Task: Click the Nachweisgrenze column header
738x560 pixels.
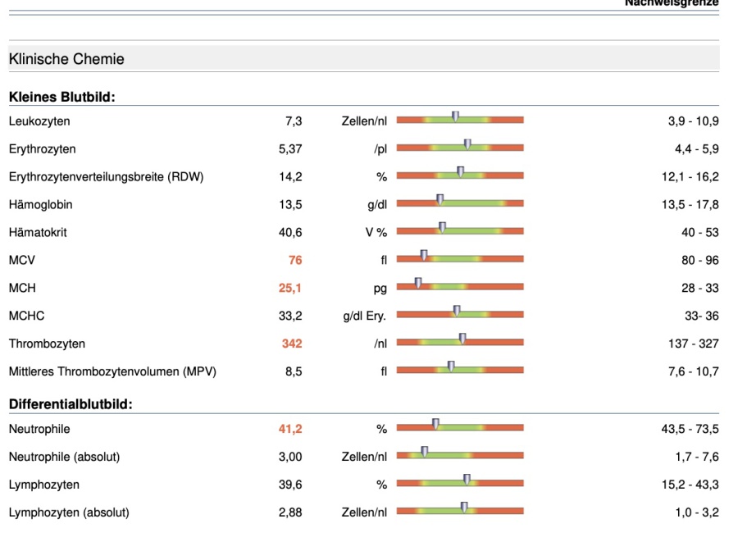Action: point(671,3)
